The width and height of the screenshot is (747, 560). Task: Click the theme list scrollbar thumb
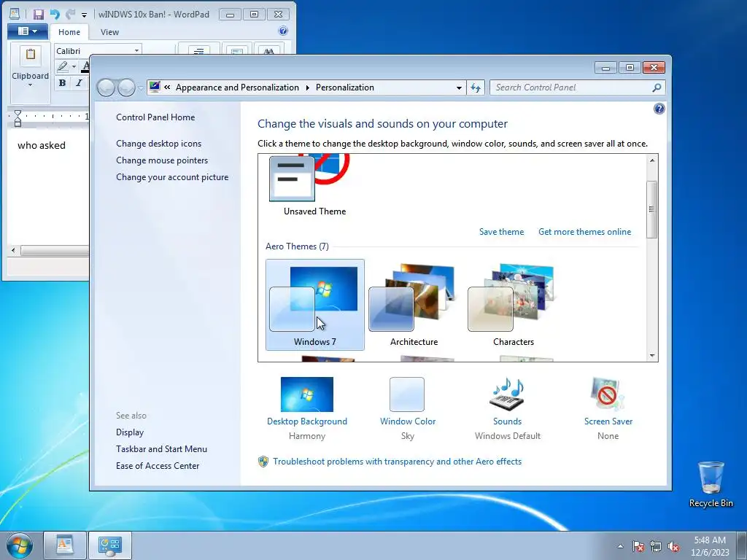pos(651,209)
